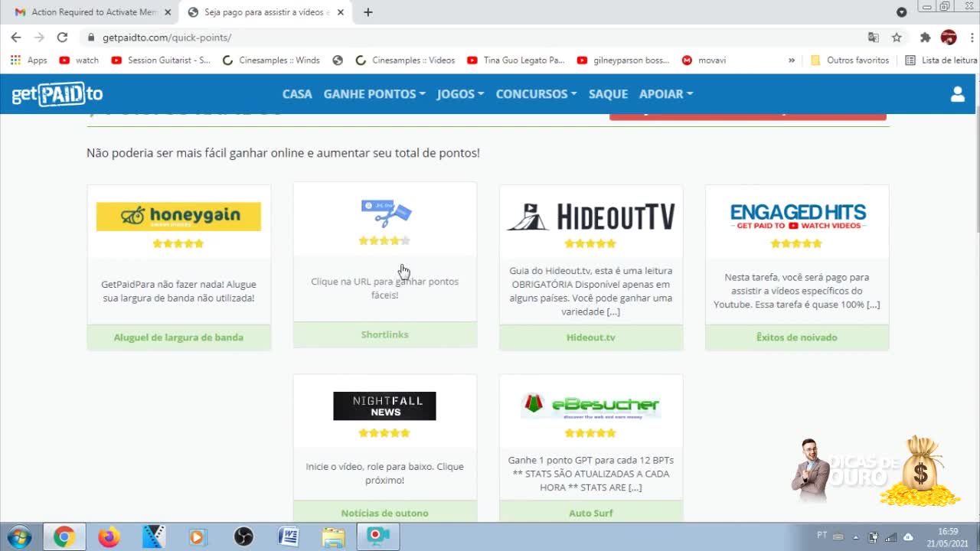This screenshot has width=980, height=551.
Task: Open the screen recorder taskbar icon
Action: [379, 537]
